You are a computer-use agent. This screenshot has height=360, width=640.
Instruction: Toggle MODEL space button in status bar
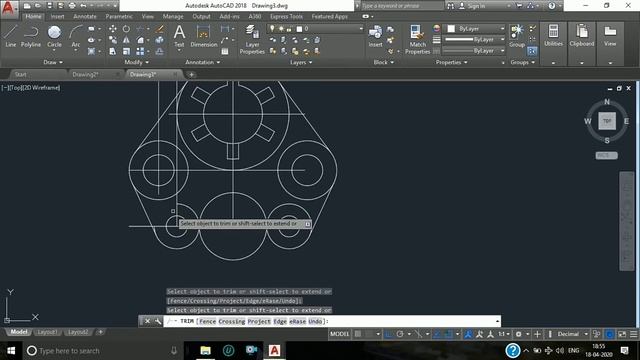pyautogui.click(x=340, y=334)
